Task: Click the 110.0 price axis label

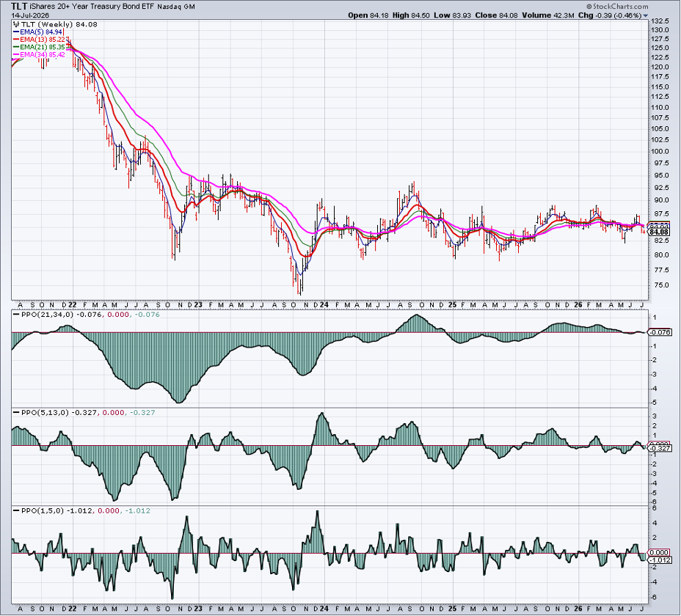Action: [659, 107]
